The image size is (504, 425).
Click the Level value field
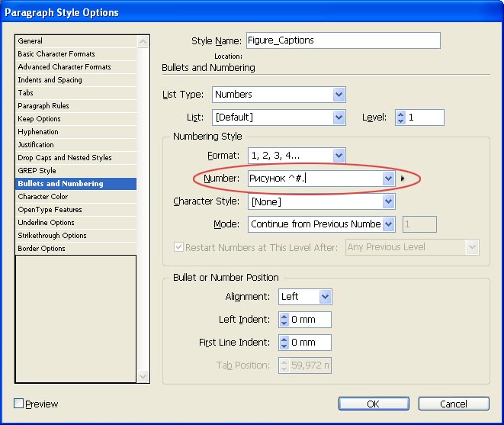(425, 118)
